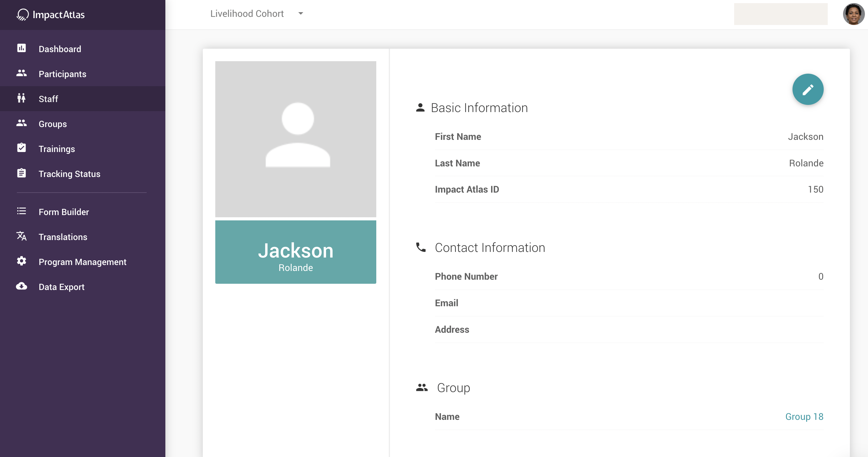Click the Jackson Rolande name banner
868x457 pixels.
tap(295, 252)
